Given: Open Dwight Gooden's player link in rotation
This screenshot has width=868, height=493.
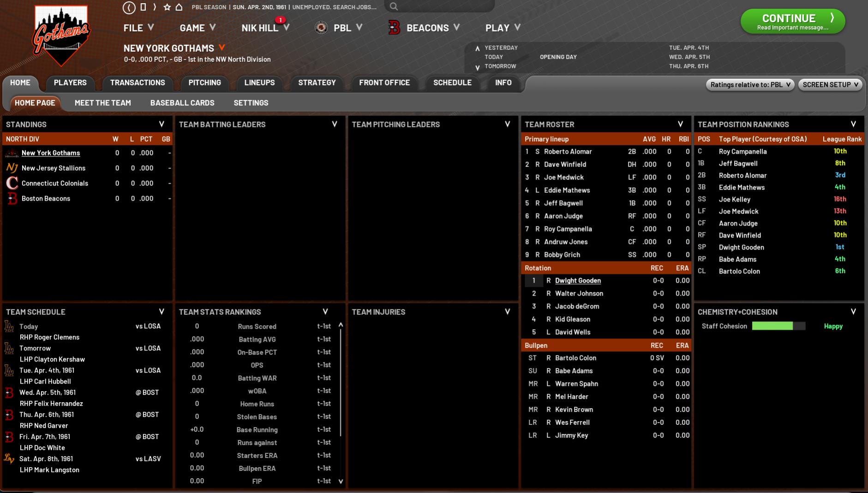Looking at the screenshot, I should click(x=578, y=280).
